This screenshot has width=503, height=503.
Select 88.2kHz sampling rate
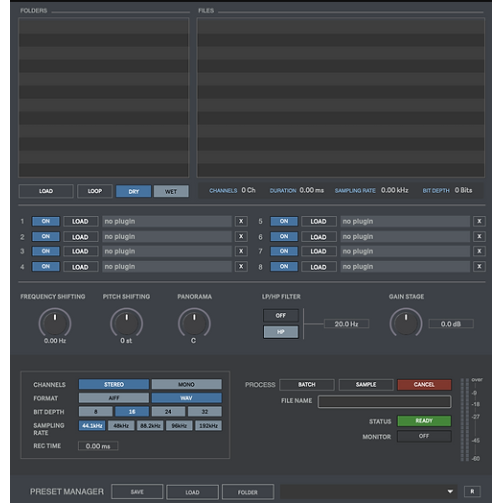click(x=150, y=426)
